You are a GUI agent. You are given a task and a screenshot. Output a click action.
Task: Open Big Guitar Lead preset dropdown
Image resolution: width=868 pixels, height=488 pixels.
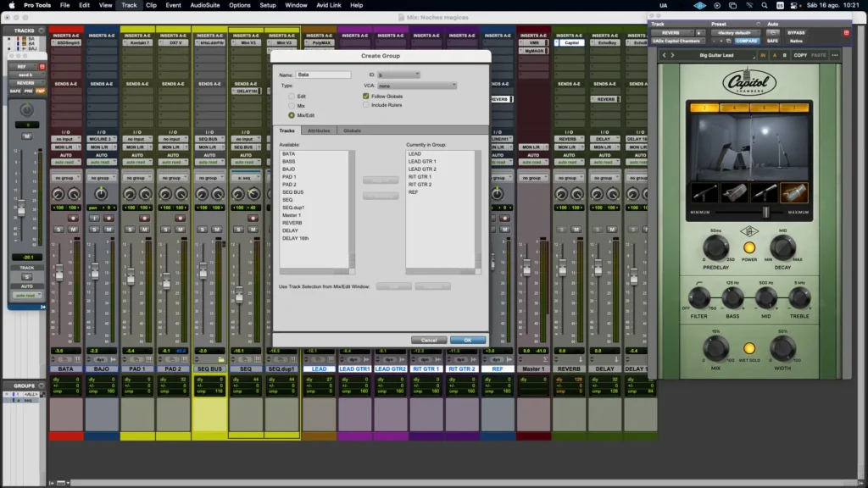(x=716, y=55)
